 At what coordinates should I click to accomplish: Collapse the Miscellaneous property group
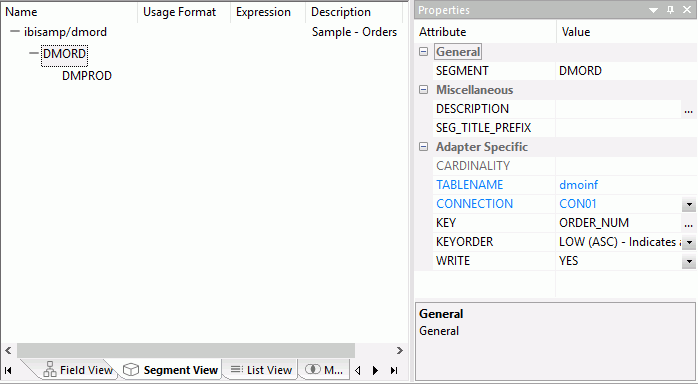[424, 90]
